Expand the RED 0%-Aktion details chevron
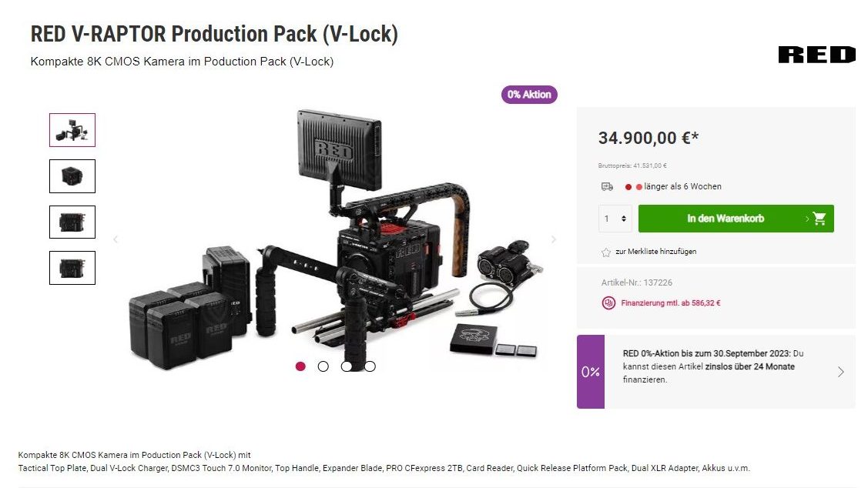 (841, 372)
